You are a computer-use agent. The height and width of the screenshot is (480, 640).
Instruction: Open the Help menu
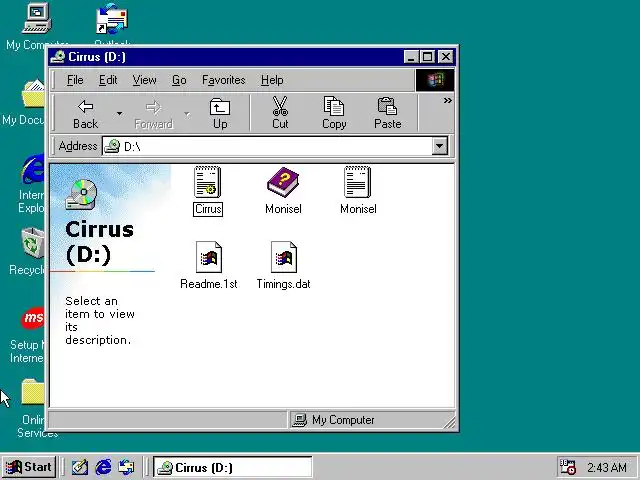(x=272, y=80)
